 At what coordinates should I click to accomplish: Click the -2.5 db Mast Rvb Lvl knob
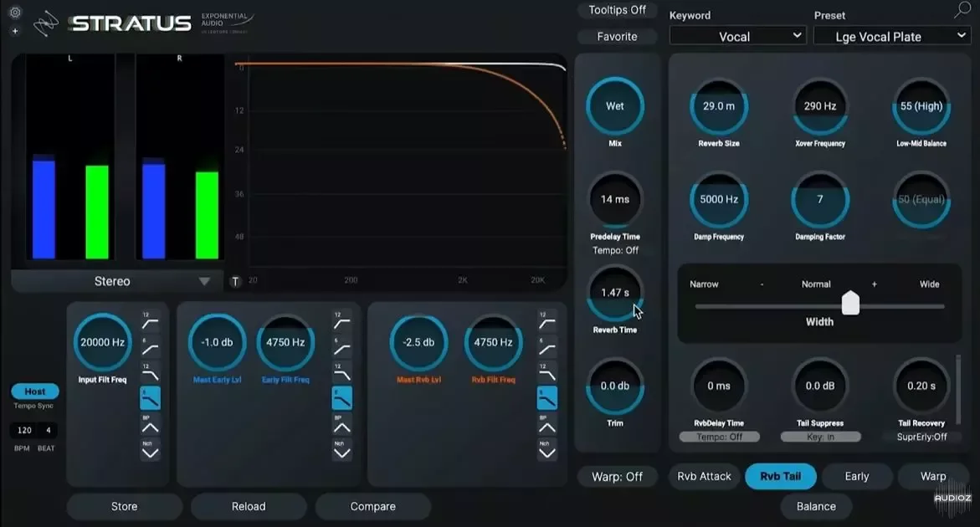(x=418, y=342)
